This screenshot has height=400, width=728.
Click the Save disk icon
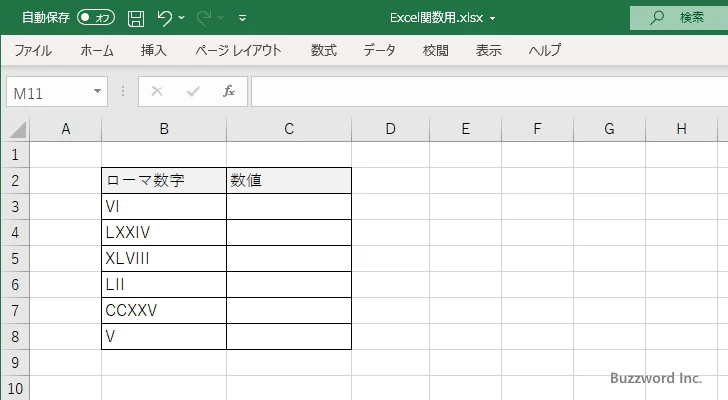point(136,18)
